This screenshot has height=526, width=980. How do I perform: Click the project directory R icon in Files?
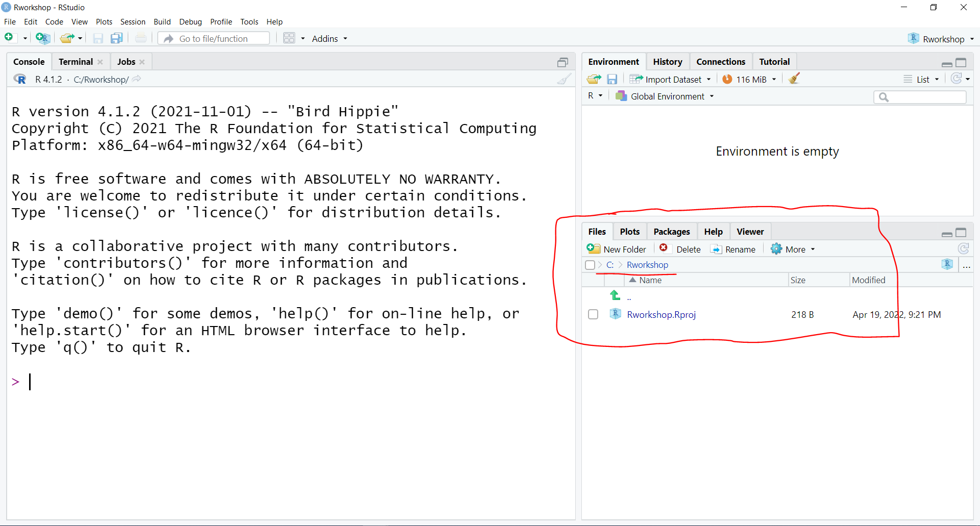tap(947, 264)
